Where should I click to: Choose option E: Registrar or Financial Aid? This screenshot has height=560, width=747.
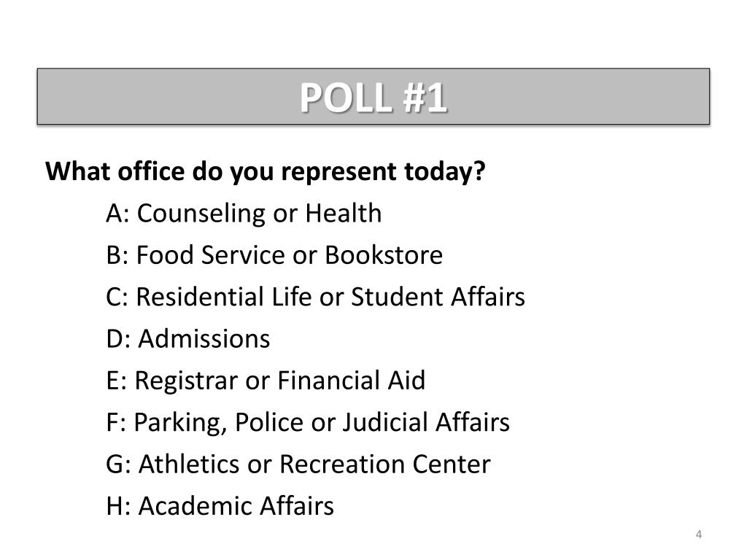coord(266,381)
